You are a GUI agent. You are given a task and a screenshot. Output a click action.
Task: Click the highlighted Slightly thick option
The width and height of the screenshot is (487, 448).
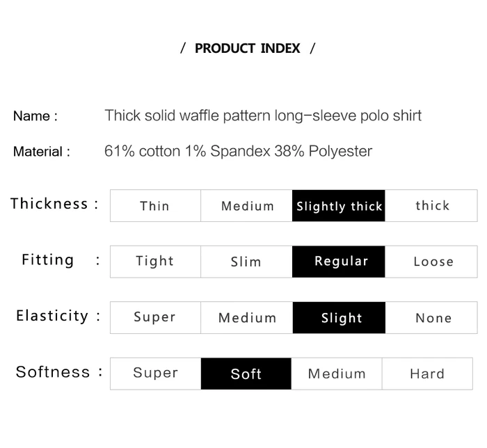[339, 206]
